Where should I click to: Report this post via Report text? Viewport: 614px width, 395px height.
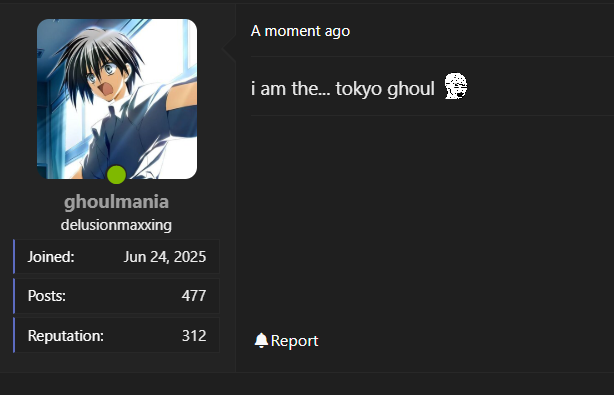pyautogui.click(x=294, y=341)
